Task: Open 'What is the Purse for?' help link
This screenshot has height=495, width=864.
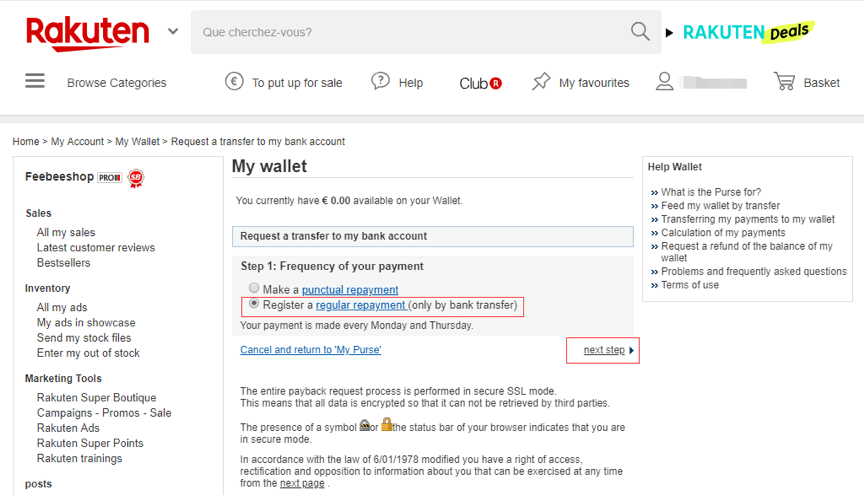Action: pos(711,192)
